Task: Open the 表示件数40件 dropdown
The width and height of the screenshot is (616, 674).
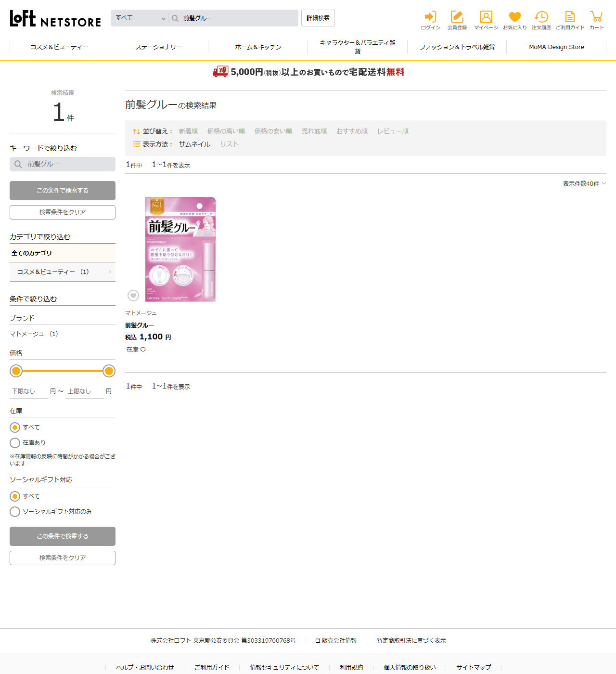Action: [584, 184]
